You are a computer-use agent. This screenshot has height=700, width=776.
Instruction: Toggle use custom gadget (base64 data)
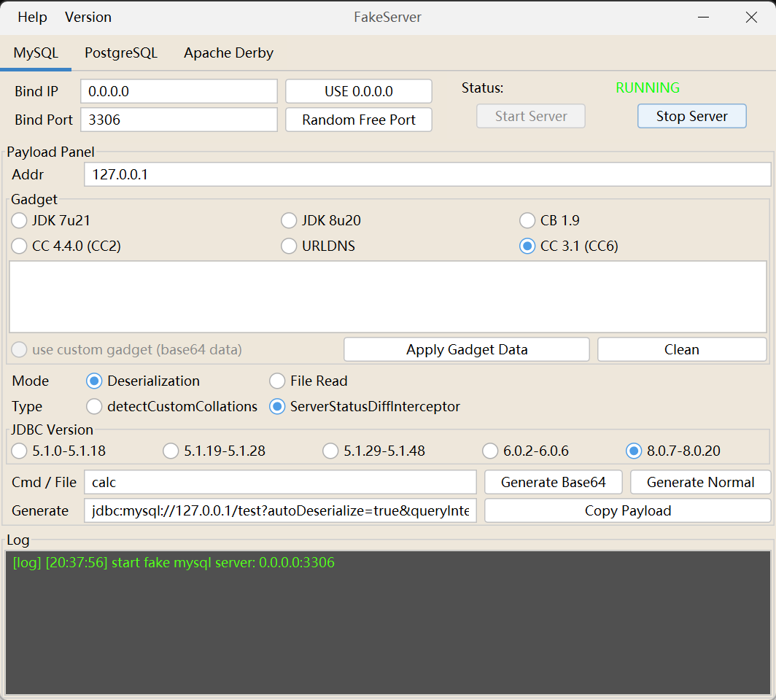pyautogui.click(x=126, y=350)
